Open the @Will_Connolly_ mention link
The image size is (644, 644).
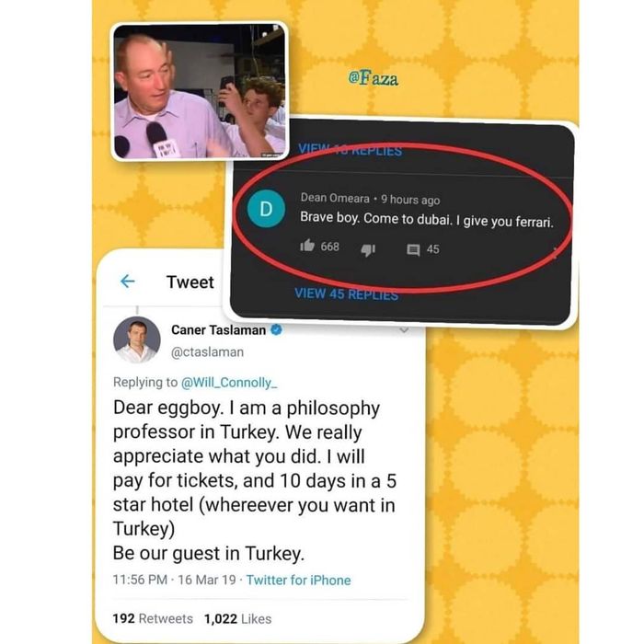[229, 383]
